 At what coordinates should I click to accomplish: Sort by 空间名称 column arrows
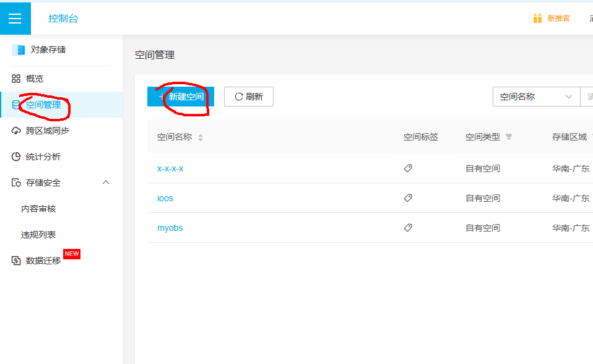[200, 137]
